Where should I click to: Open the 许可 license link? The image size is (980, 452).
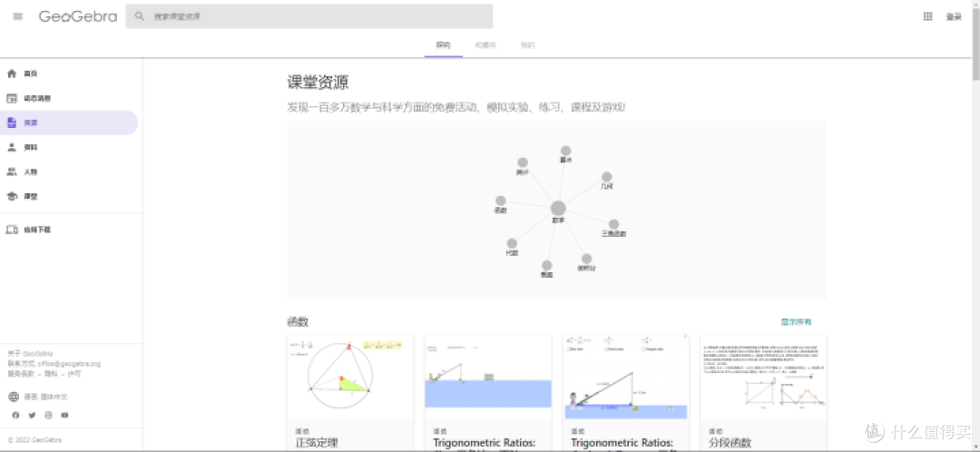pos(73,374)
